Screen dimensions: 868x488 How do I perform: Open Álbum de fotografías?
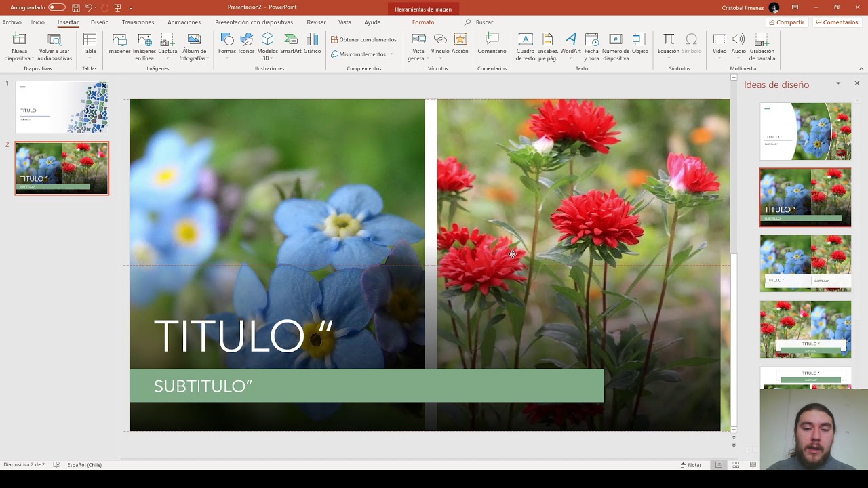click(x=194, y=47)
